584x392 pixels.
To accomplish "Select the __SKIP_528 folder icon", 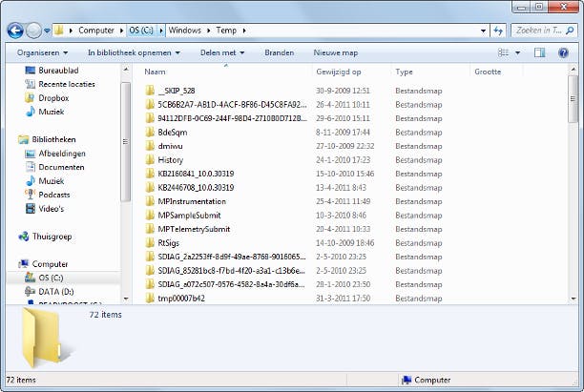I will point(150,91).
